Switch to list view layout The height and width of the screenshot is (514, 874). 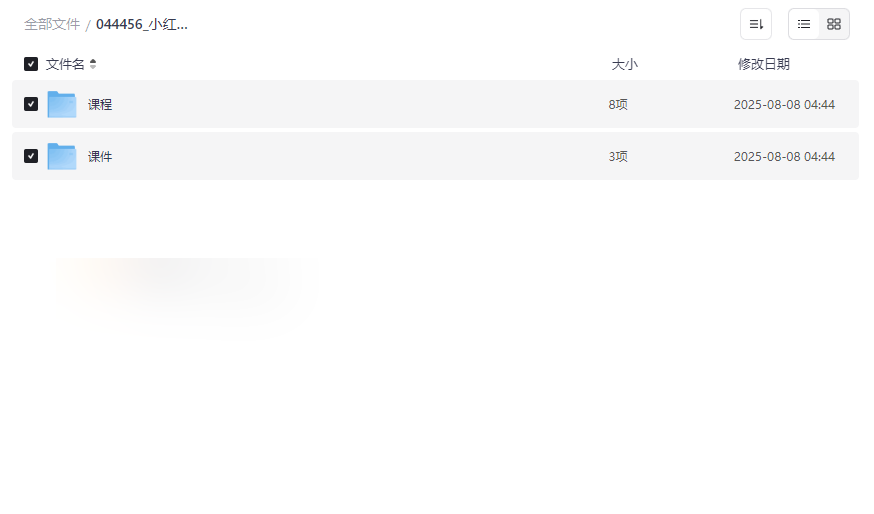click(x=804, y=24)
